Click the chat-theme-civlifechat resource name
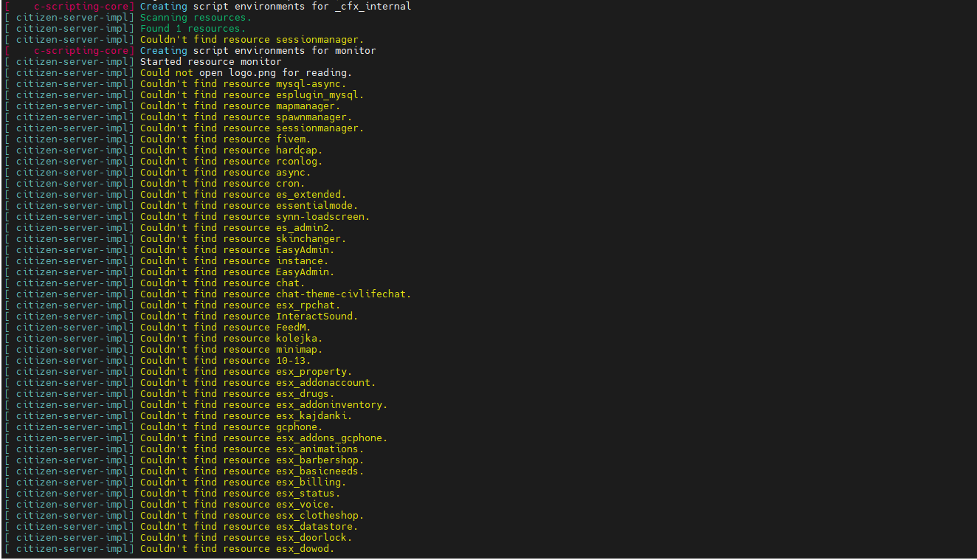 (343, 294)
